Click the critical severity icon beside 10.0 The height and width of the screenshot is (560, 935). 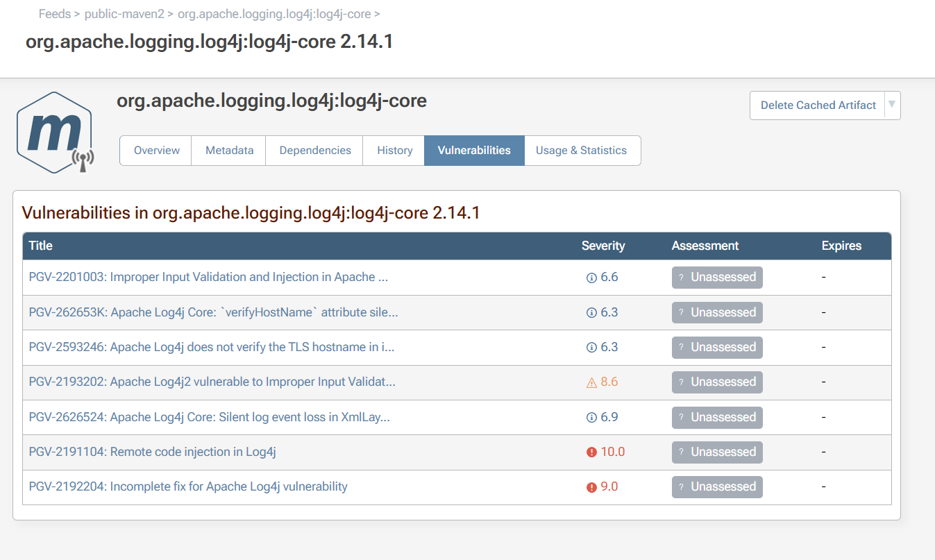(x=591, y=452)
